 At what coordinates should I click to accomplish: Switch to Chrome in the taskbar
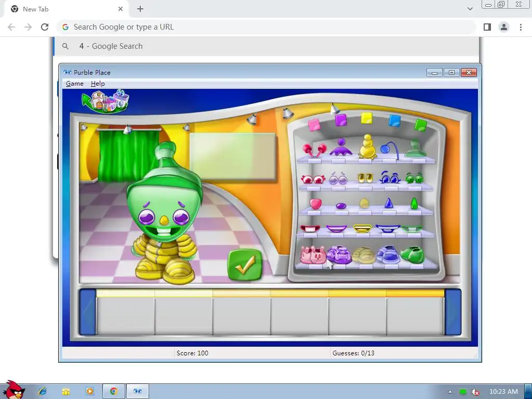coord(114,391)
